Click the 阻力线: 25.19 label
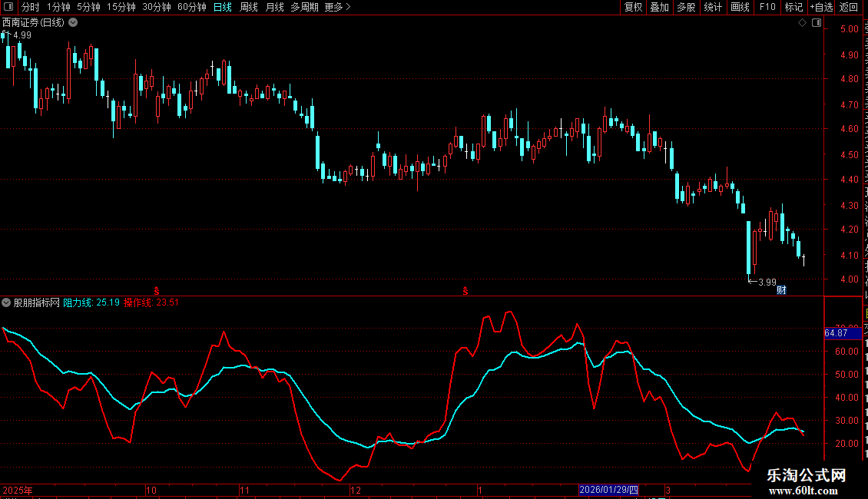 pyautogui.click(x=91, y=302)
